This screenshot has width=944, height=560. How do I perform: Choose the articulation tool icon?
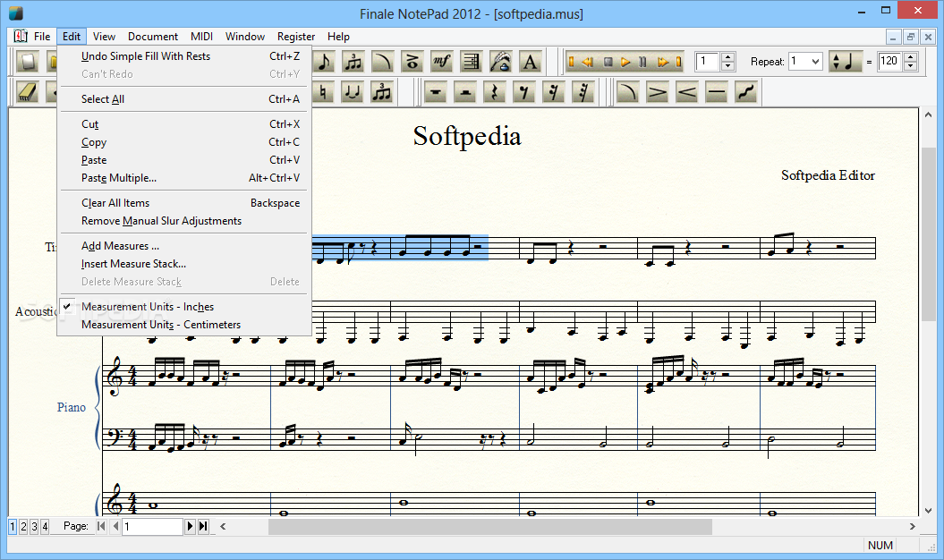point(412,62)
